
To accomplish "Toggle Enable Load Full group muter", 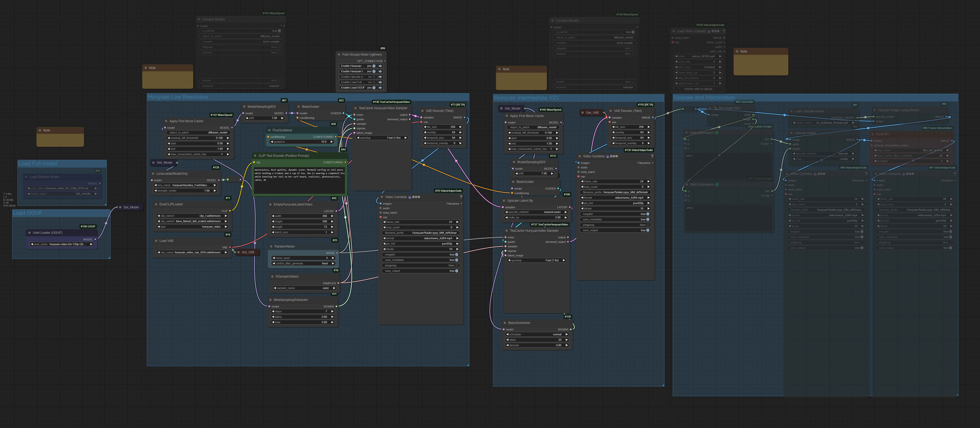I will pyautogui.click(x=374, y=82).
